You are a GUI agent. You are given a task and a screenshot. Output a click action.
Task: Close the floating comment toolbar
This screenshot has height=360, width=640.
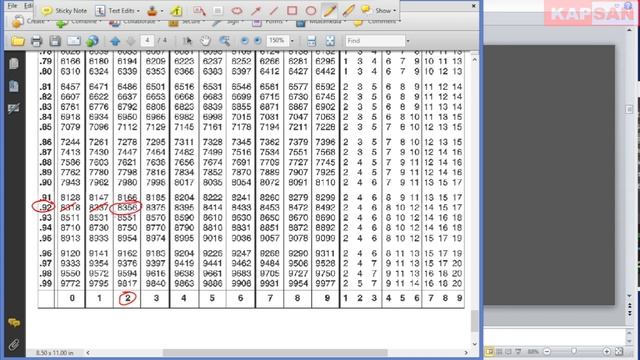click(x=473, y=6)
